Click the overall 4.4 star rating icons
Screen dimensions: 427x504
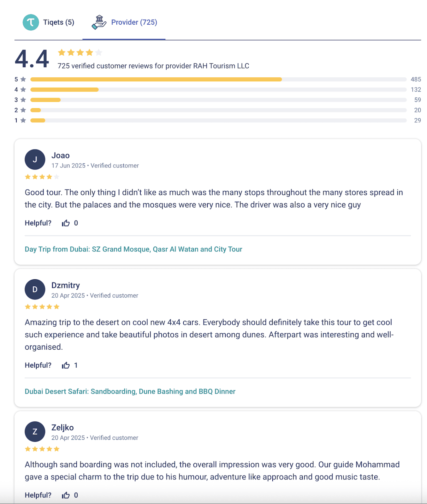tap(80, 52)
